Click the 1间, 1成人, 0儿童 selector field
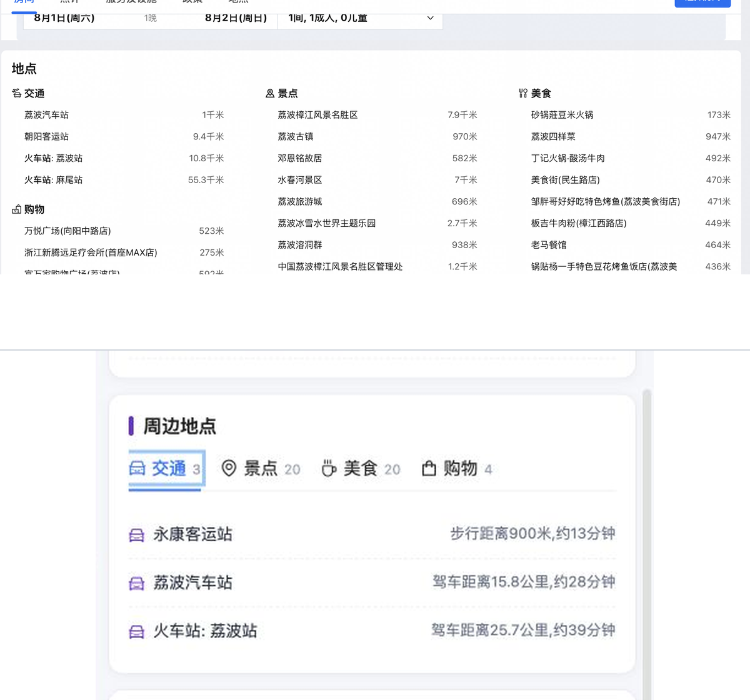750x700 pixels. click(360, 19)
